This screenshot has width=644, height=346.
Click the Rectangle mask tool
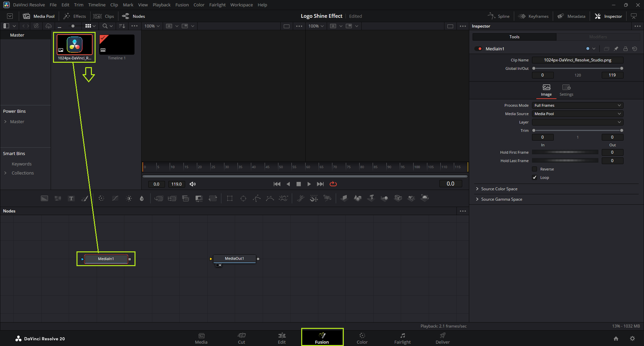230,198
